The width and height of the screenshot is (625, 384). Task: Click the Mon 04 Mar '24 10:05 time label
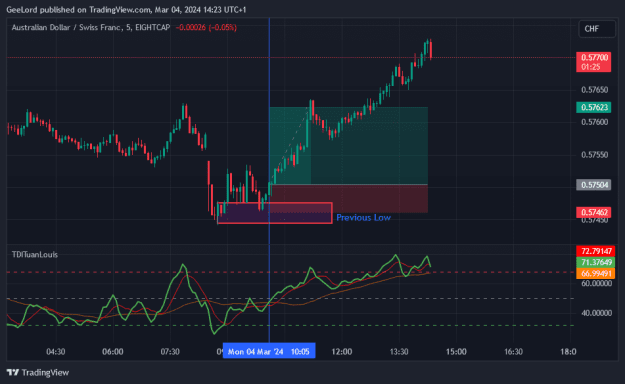coord(269,351)
